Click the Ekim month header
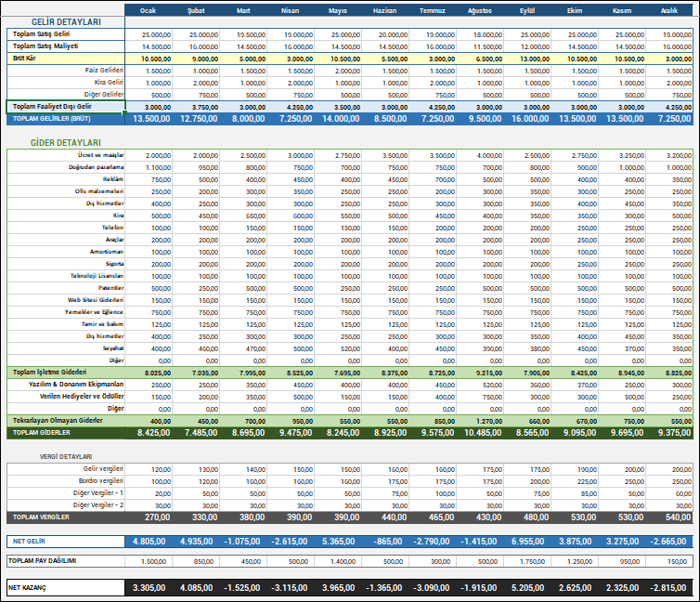The height and width of the screenshot is (602, 700). coord(575,10)
